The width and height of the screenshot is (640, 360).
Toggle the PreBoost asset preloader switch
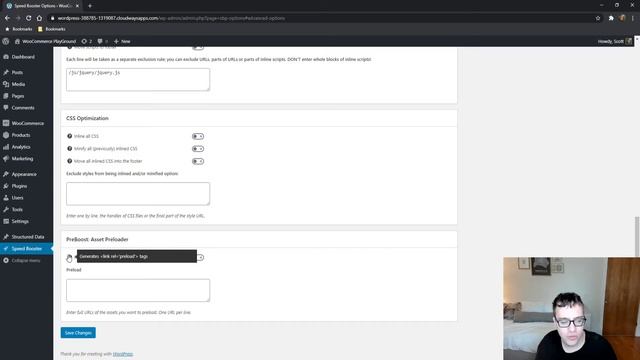coord(200,258)
